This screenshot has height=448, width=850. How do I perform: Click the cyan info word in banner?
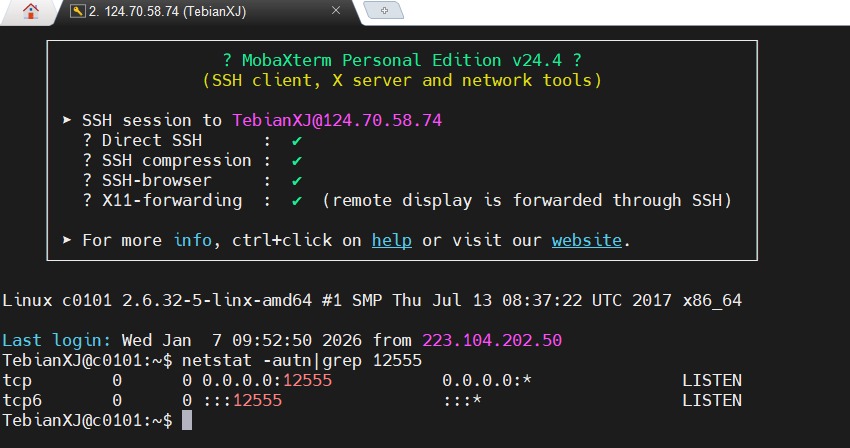tap(192, 240)
